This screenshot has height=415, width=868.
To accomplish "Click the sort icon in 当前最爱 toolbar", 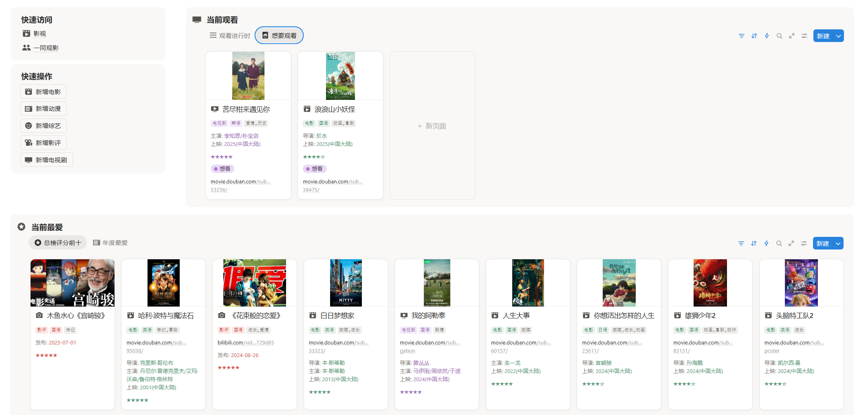I will (753, 243).
